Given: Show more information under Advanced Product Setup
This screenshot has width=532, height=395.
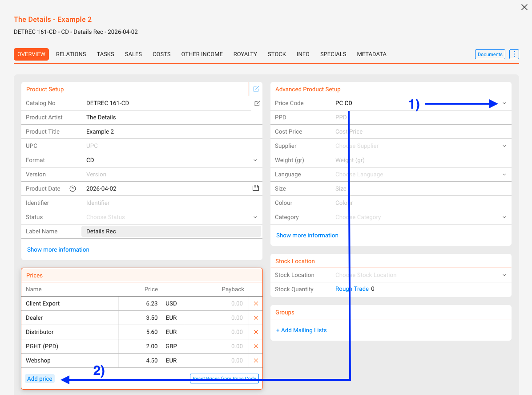Looking at the screenshot, I should click(307, 236).
